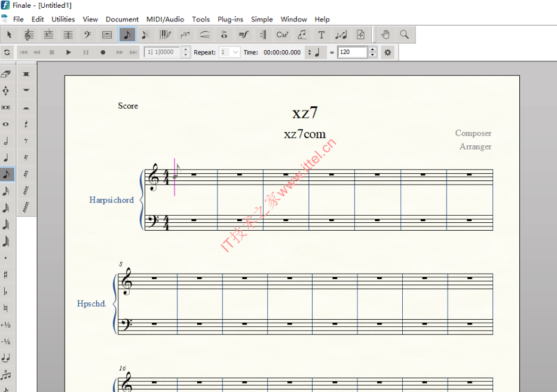Screen dimensions: 557x392
Task: Choose the quarter note duration
Action: (6, 158)
